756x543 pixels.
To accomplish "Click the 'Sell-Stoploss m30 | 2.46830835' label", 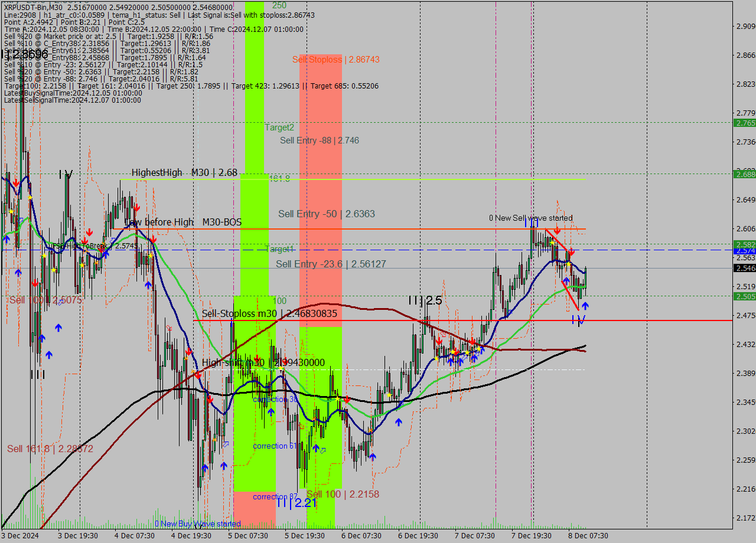I will coord(269,313).
